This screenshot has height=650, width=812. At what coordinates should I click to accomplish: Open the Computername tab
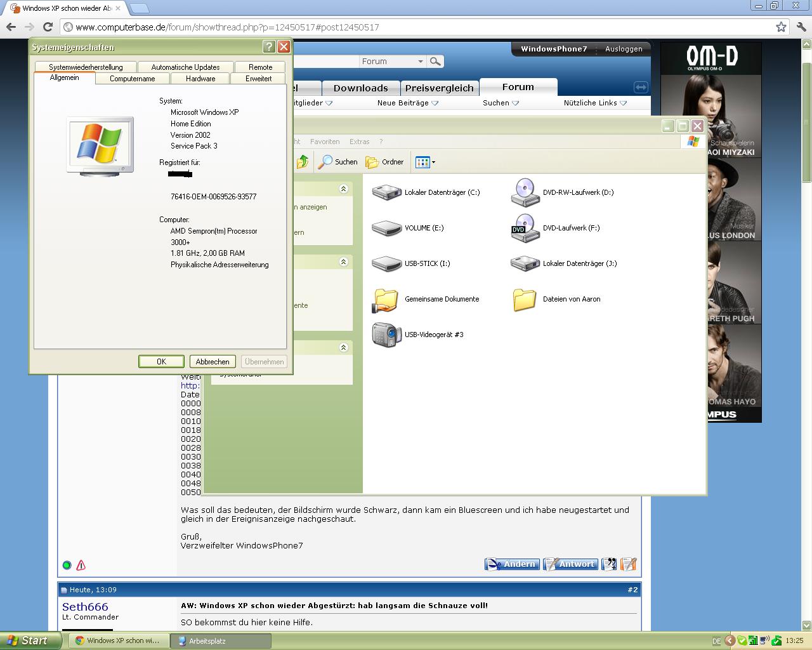(x=132, y=79)
